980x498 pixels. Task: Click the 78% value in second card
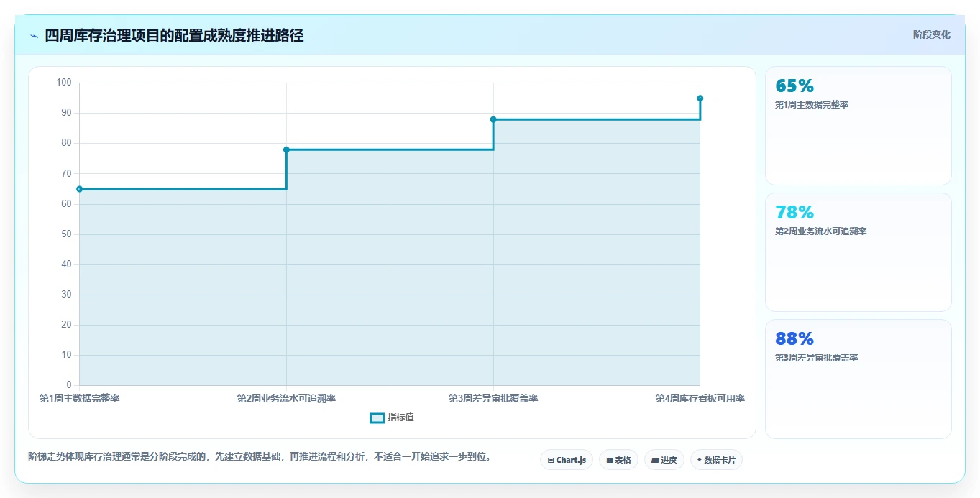(x=794, y=213)
